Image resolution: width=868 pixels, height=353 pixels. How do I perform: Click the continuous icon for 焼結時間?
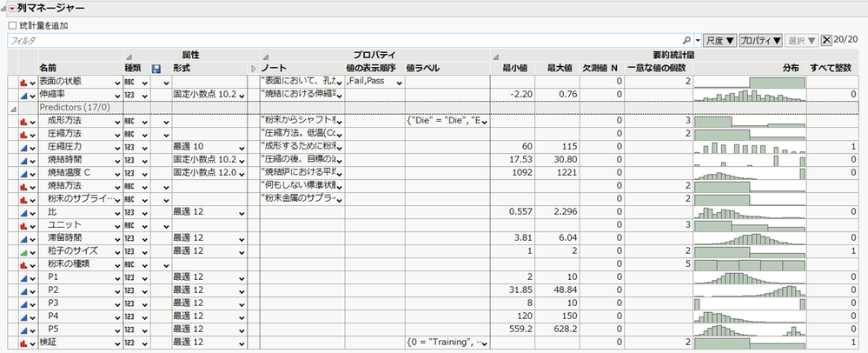coord(23,161)
